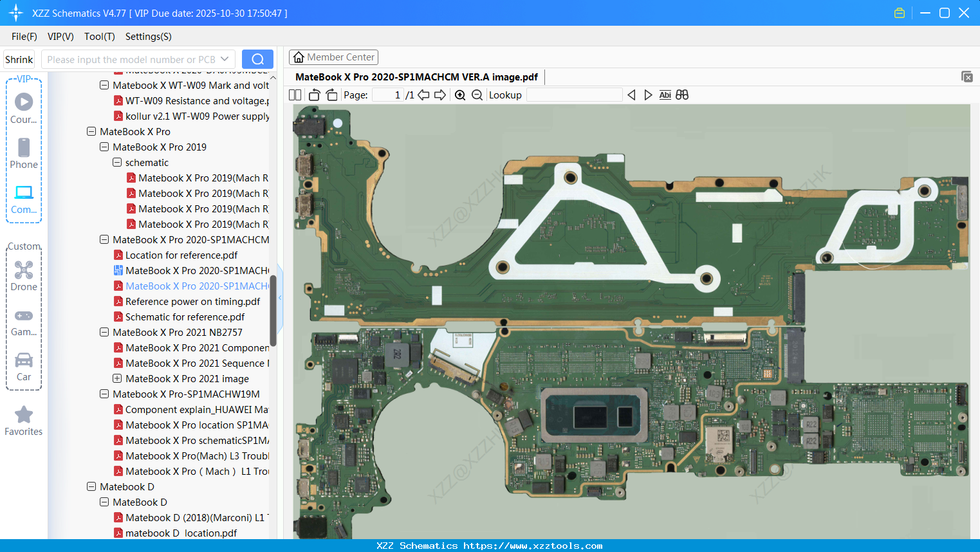Open Matebook X Pro(Mach) L3 Troubleshooting file
Screen dimensions: 980x552
(x=192, y=455)
